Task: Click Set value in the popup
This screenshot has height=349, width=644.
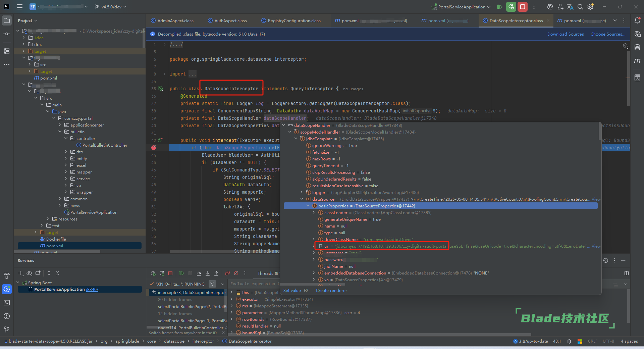Action: pyautogui.click(x=292, y=290)
